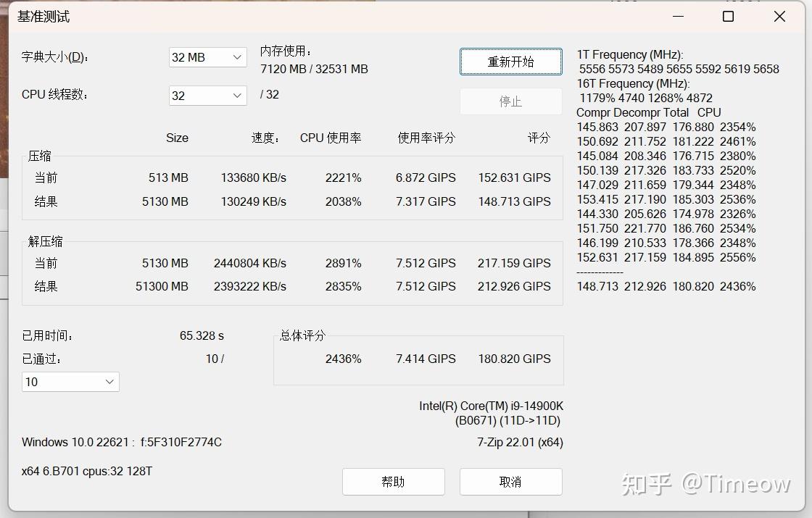This screenshot has width=812, height=518.
Task: Click the compression speed 133680 KB/s
Action: pos(253,177)
